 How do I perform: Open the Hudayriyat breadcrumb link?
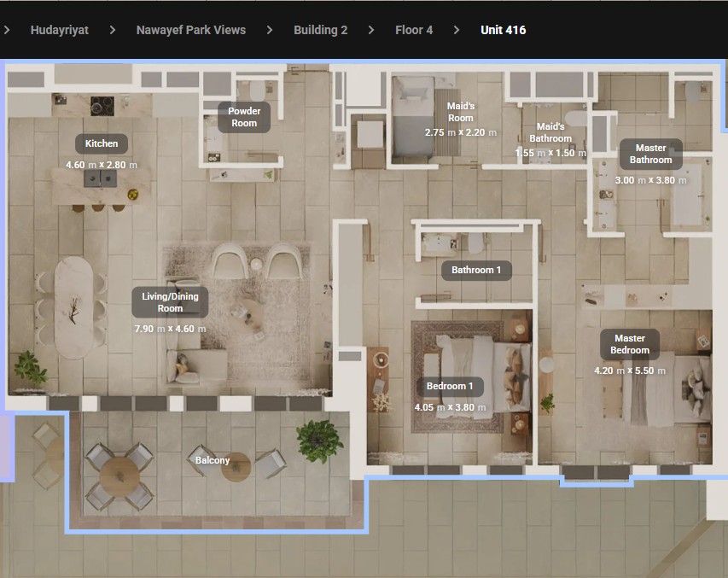[x=60, y=30]
